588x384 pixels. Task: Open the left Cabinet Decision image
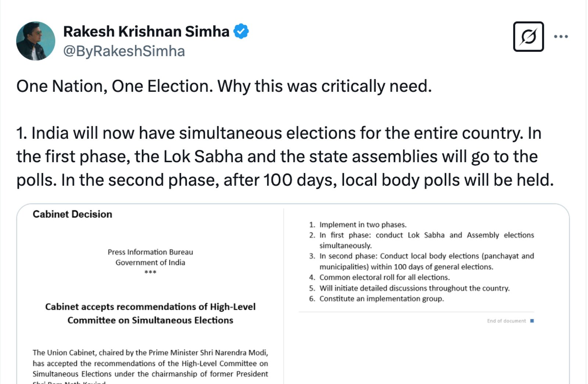pyautogui.click(x=150, y=294)
